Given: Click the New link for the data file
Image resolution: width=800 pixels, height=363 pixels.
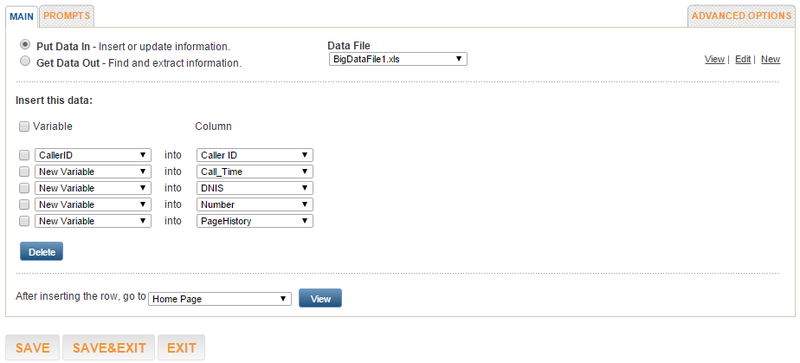Looking at the screenshot, I should 770,59.
